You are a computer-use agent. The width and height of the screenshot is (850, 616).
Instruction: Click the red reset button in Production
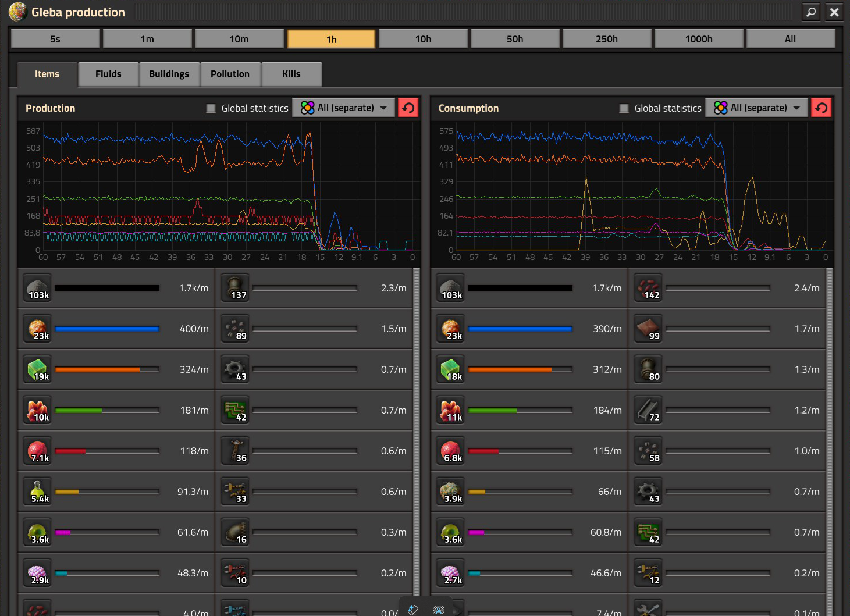tap(408, 108)
